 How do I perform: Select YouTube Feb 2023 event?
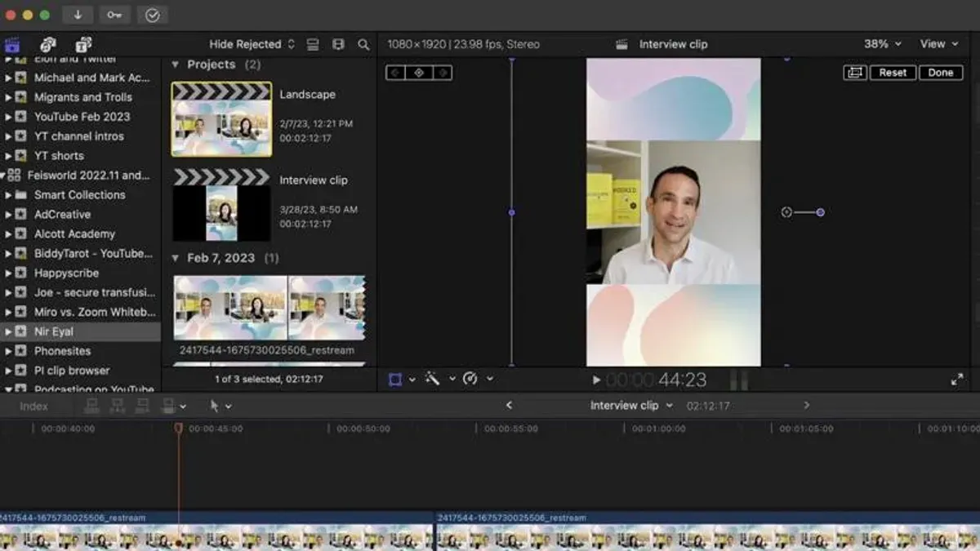click(82, 117)
